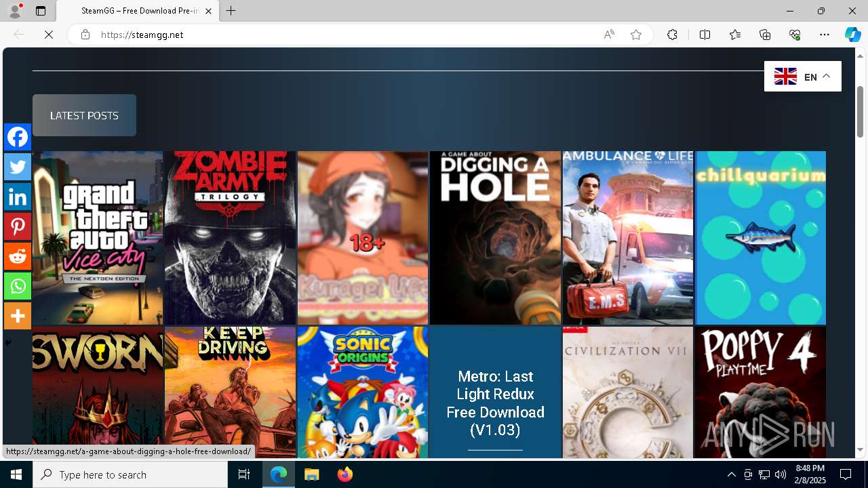Expand the EN language selector
The image size is (868, 488).
point(803,77)
